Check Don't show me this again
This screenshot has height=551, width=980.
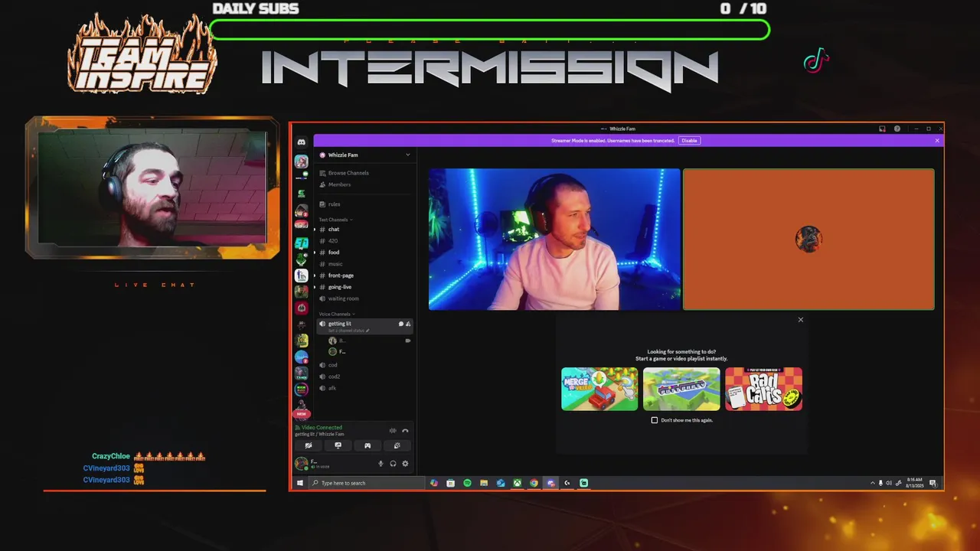655,420
